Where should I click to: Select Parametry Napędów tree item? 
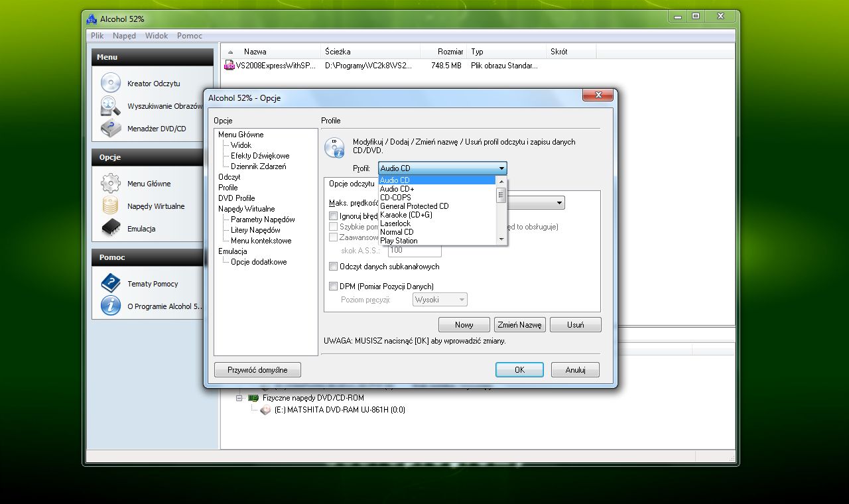(263, 220)
